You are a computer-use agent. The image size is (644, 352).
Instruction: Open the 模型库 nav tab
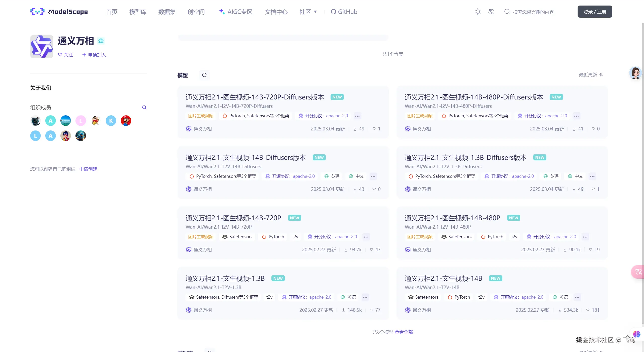point(138,12)
